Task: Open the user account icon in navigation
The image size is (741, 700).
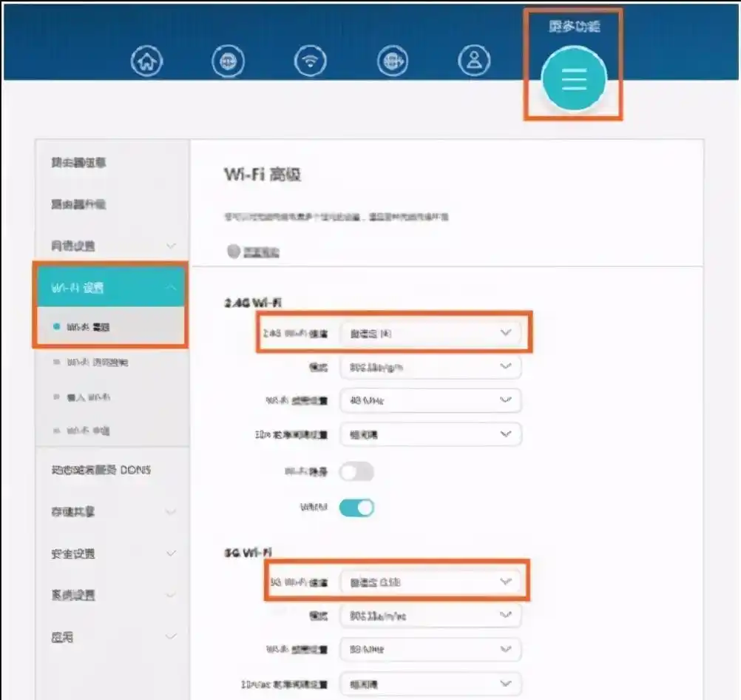Action: click(x=474, y=61)
